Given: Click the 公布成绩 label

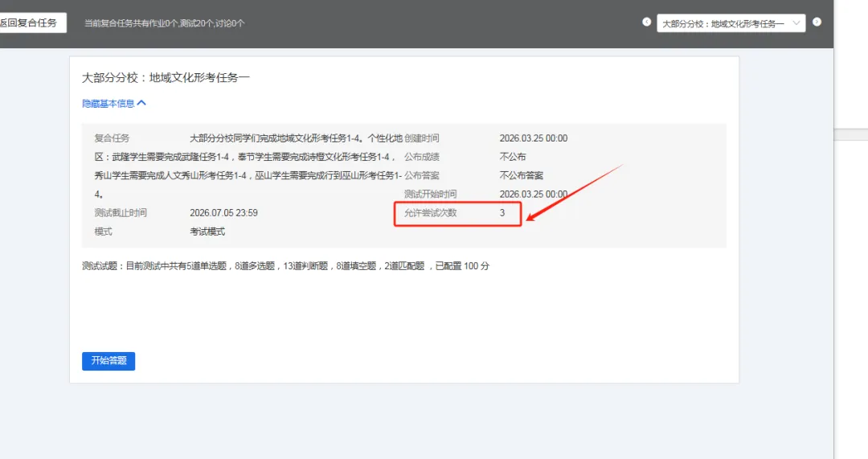Looking at the screenshot, I should [x=422, y=158].
